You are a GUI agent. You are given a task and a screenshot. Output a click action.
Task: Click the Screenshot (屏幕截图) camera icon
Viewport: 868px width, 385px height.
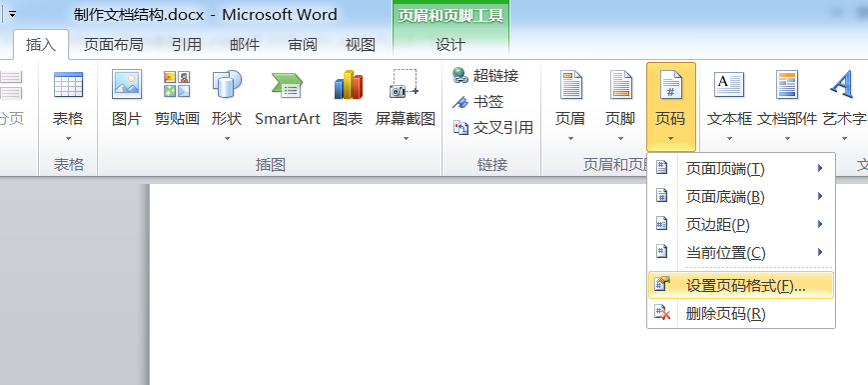pos(405,84)
